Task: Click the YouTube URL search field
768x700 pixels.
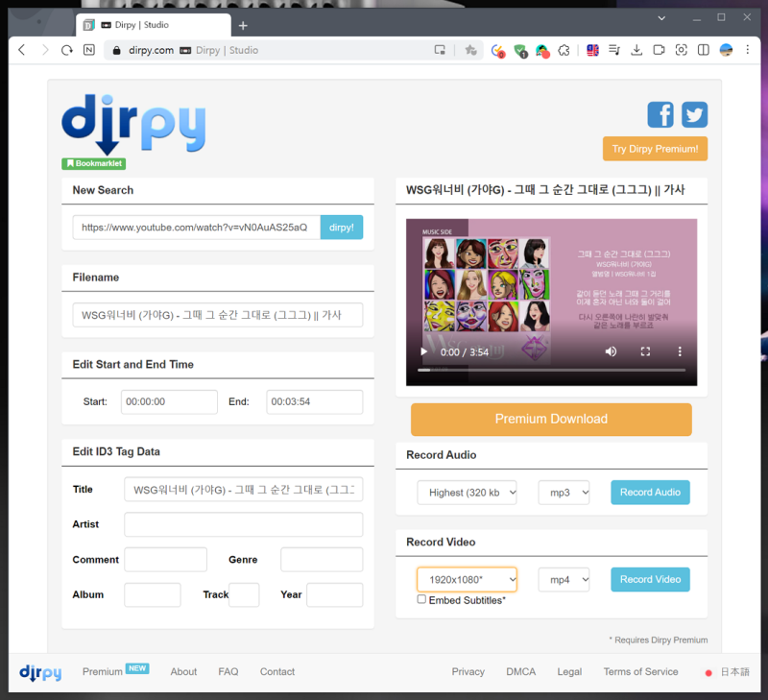Action: pyautogui.click(x=197, y=228)
